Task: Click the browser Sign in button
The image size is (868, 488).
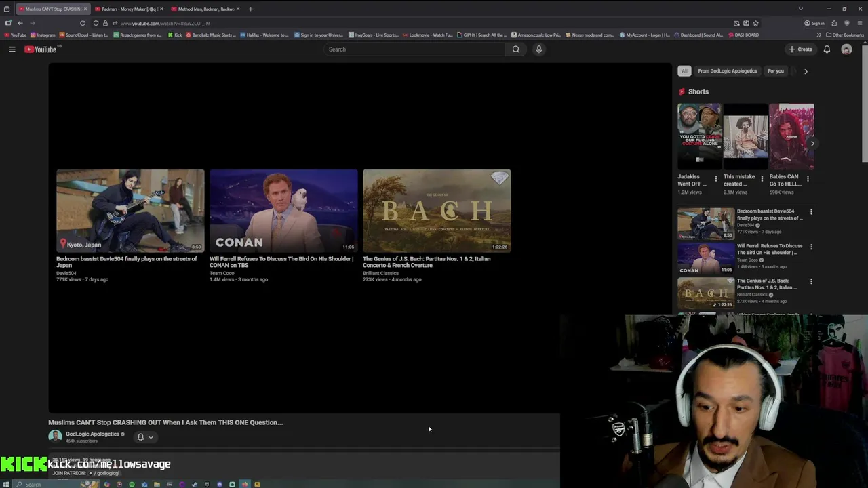Action: (814, 23)
